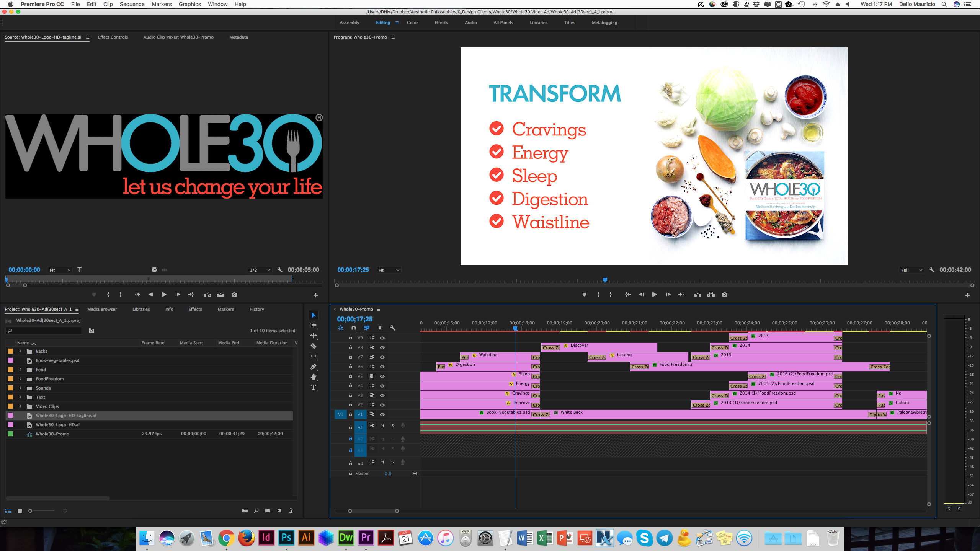The height and width of the screenshot is (551, 980).
Task: Toggle timeline snap magnet icon
Action: 353,328
